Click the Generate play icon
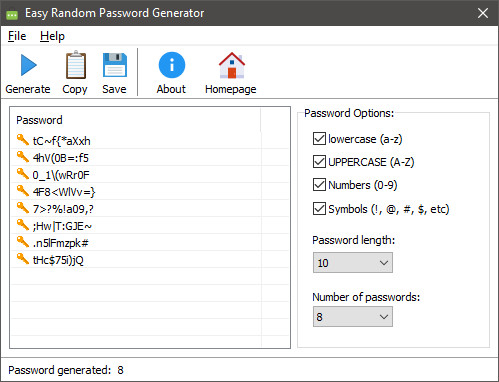This screenshot has width=499, height=382. [x=28, y=65]
